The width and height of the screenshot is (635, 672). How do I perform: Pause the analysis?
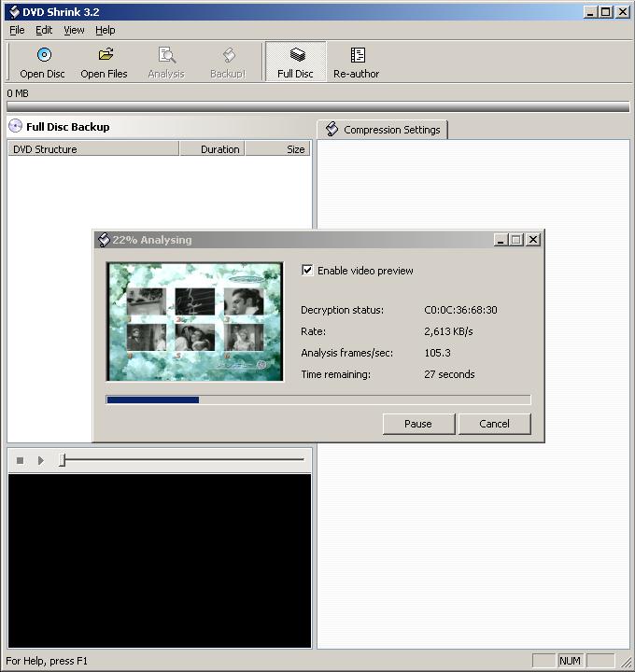418,424
